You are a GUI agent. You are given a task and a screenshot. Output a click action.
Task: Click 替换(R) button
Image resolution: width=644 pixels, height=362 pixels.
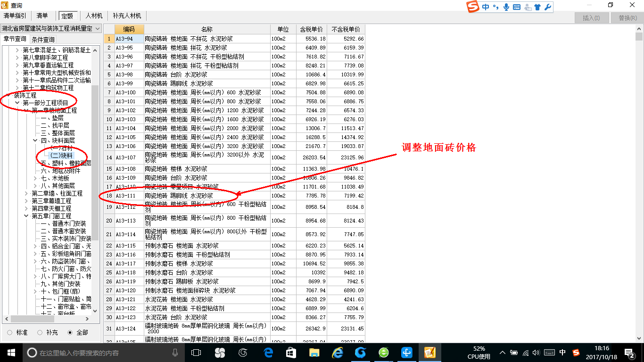627,18
